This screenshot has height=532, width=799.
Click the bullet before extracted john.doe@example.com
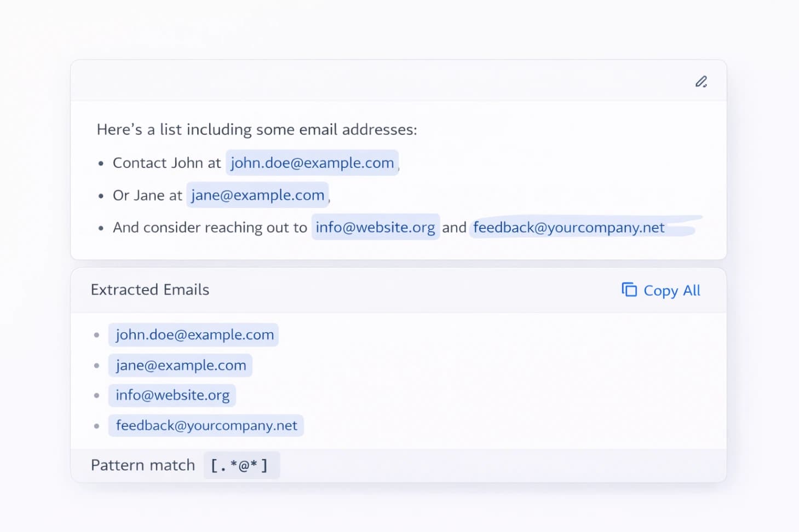pyautogui.click(x=97, y=335)
